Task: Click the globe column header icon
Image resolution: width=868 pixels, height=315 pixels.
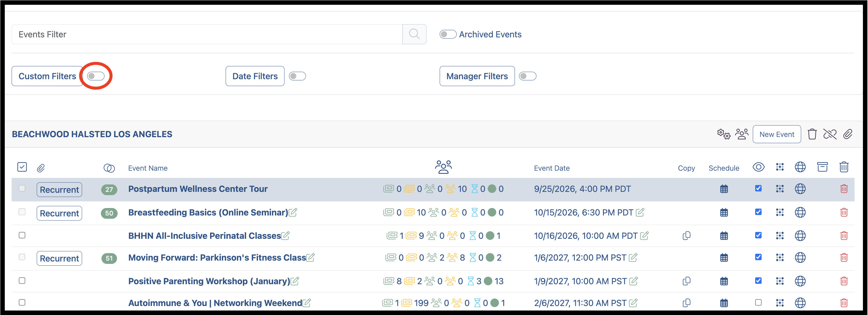Action: point(800,167)
